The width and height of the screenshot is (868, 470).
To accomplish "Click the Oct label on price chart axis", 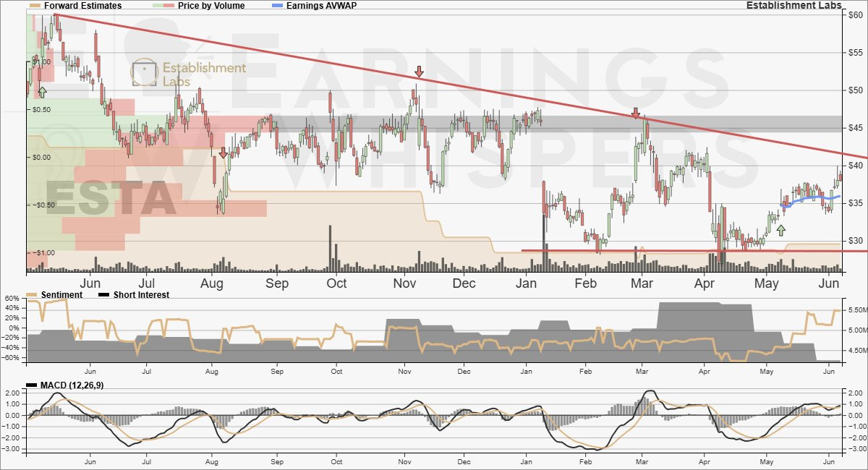I will click(336, 283).
